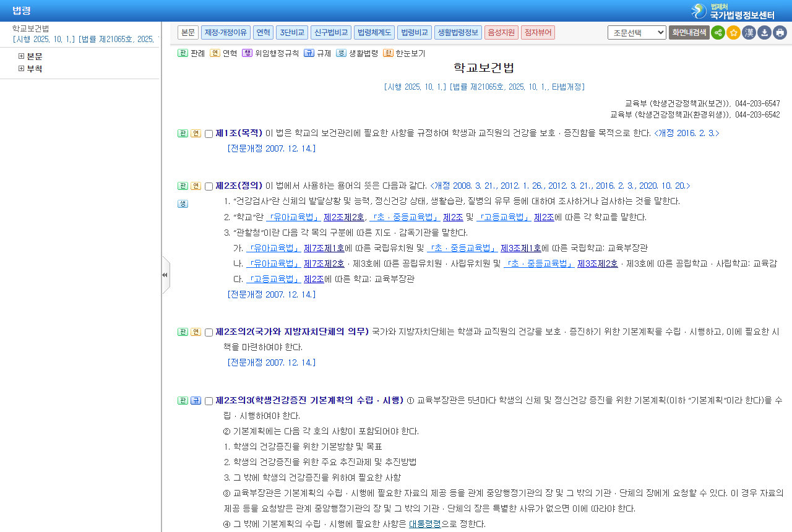Click the green share icon
The width and height of the screenshot is (792, 532).
pyautogui.click(x=718, y=33)
